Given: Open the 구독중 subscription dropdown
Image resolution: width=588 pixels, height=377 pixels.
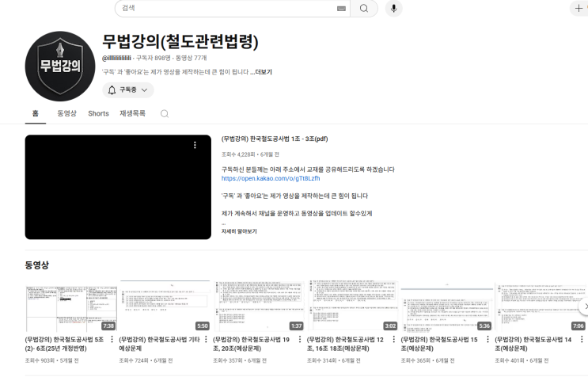Looking at the screenshot, I should 128,90.
